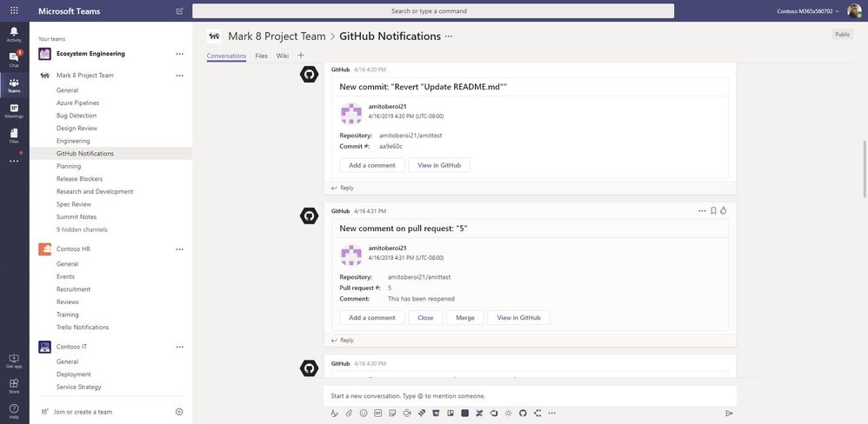Open Files in the app bar

click(x=14, y=136)
